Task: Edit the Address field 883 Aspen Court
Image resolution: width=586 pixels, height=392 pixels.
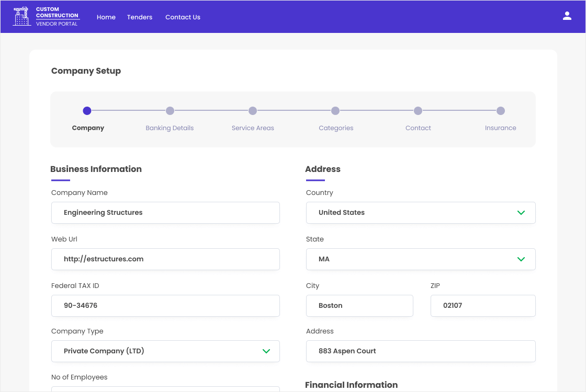Action: tap(420, 351)
